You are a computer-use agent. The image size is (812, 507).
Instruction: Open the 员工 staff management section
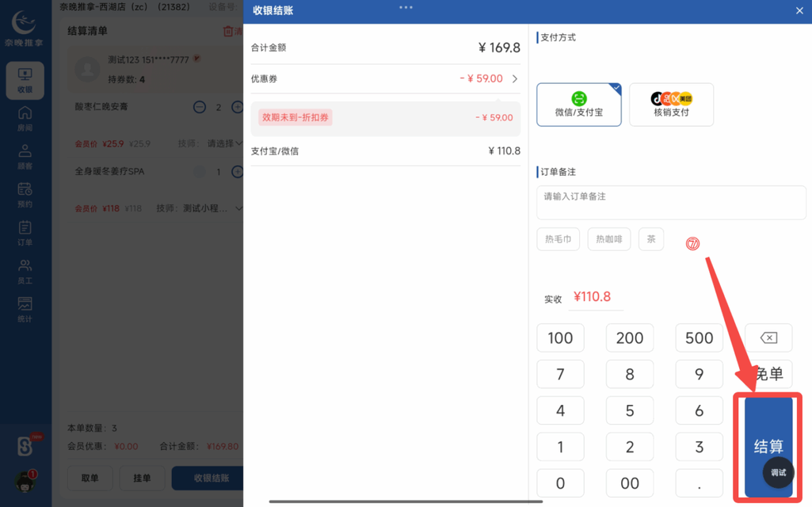[25, 269]
